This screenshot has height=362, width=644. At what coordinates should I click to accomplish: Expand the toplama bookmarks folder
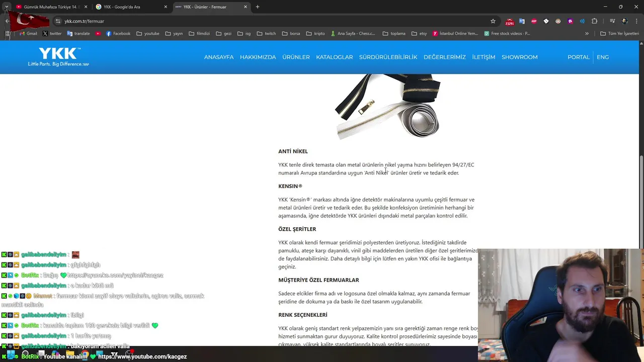(394, 34)
